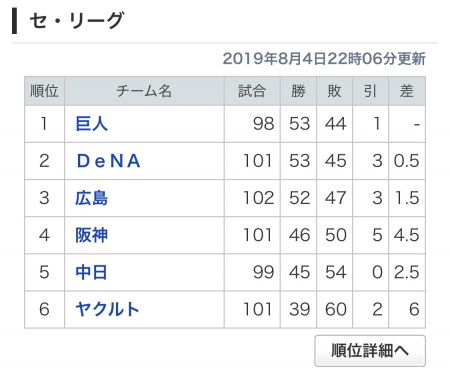Click the 試合 column header
The image size is (450, 371).
click(x=252, y=91)
